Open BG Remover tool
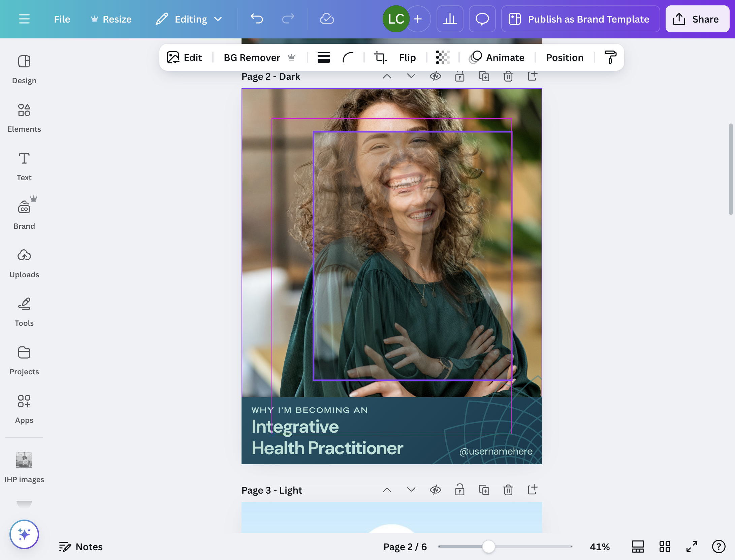Viewport: 735px width, 560px height. click(259, 58)
